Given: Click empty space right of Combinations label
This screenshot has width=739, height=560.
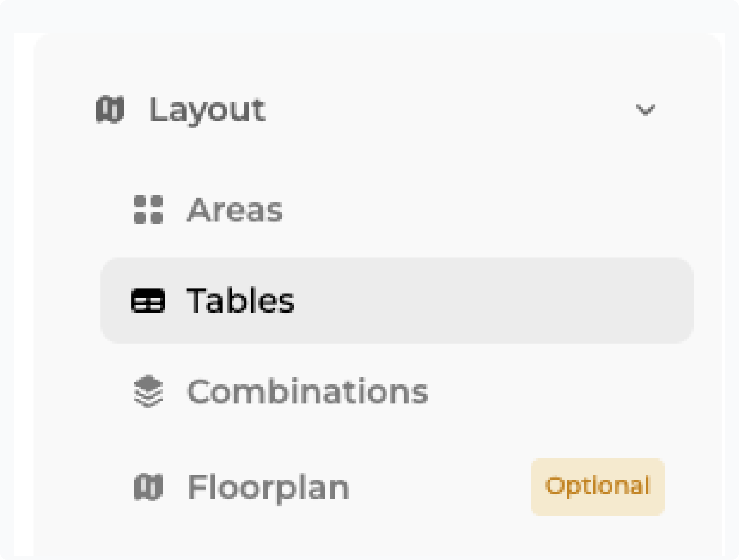Looking at the screenshot, I should [x=542, y=391].
